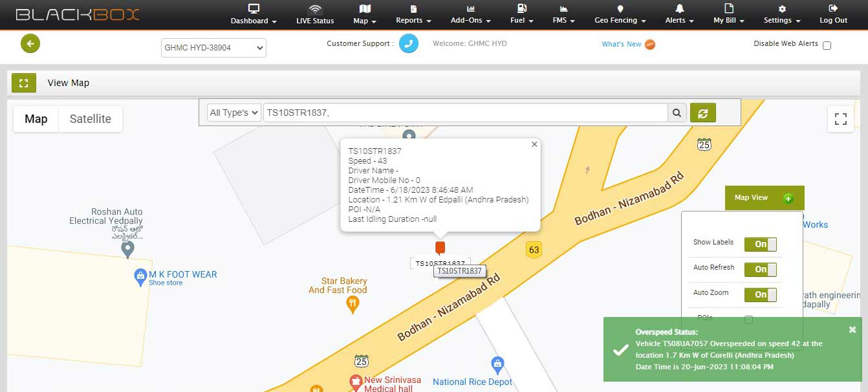This screenshot has width=868, height=392.
Task: Open the All Type's filter dropdown
Action: coord(234,113)
